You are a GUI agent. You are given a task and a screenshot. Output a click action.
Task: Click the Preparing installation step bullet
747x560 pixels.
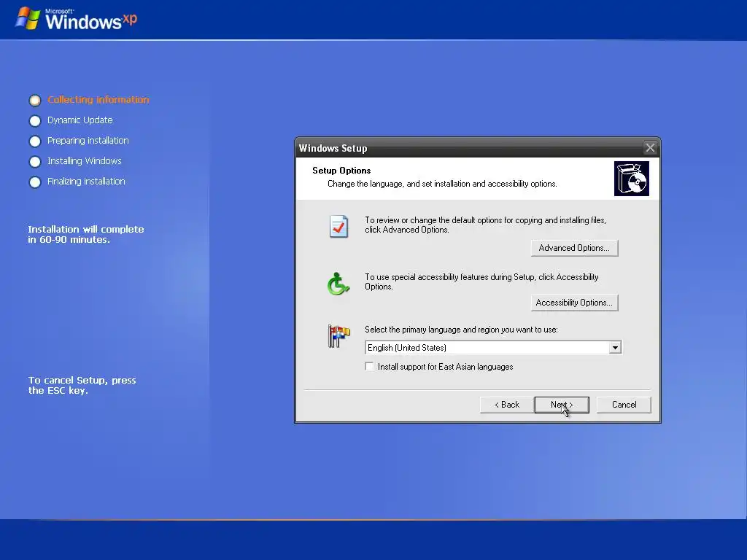35,141
